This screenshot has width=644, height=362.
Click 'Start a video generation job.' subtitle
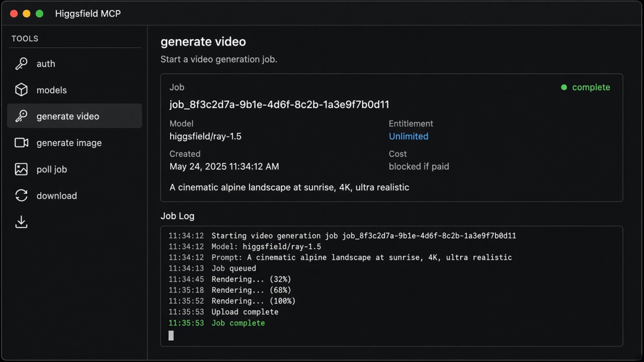point(219,59)
